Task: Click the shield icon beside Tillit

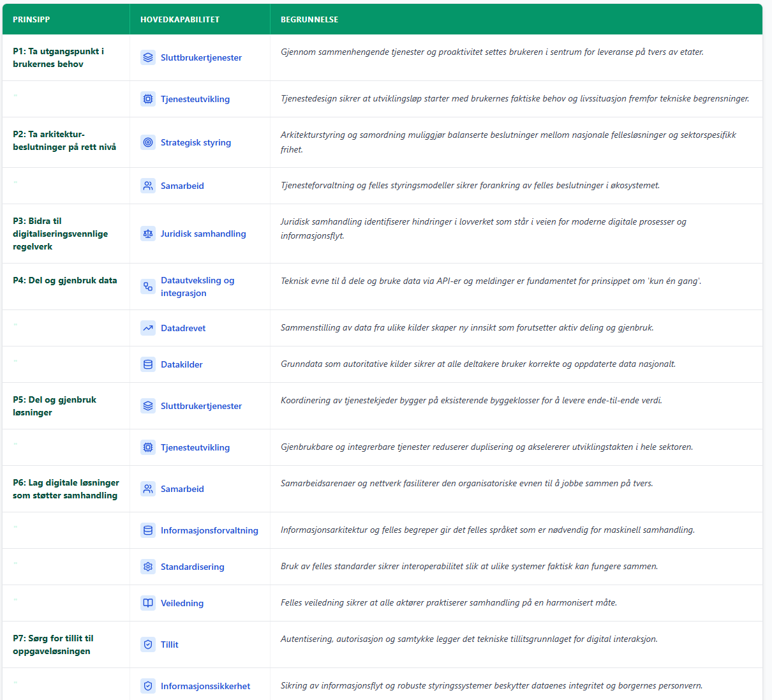Action: (148, 644)
